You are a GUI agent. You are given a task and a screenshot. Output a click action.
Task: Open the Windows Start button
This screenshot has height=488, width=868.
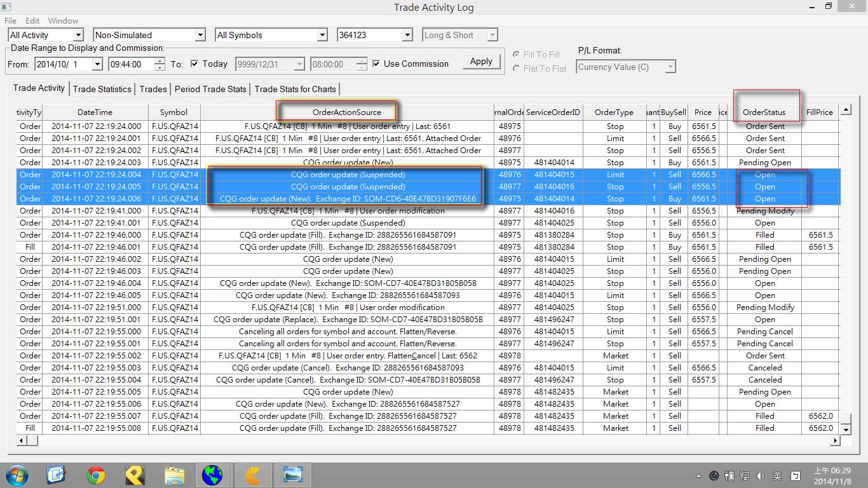(x=17, y=475)
